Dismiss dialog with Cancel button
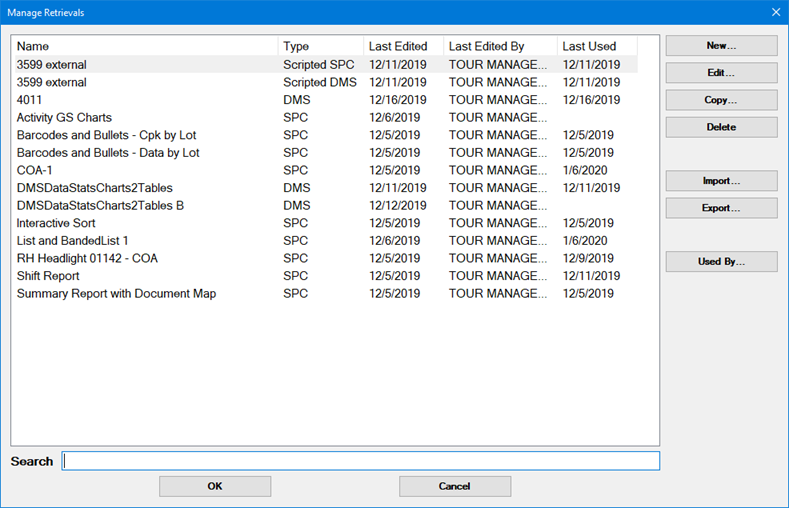Image resolution: width=789 pixels, height=508 pixels. [455, 486]
